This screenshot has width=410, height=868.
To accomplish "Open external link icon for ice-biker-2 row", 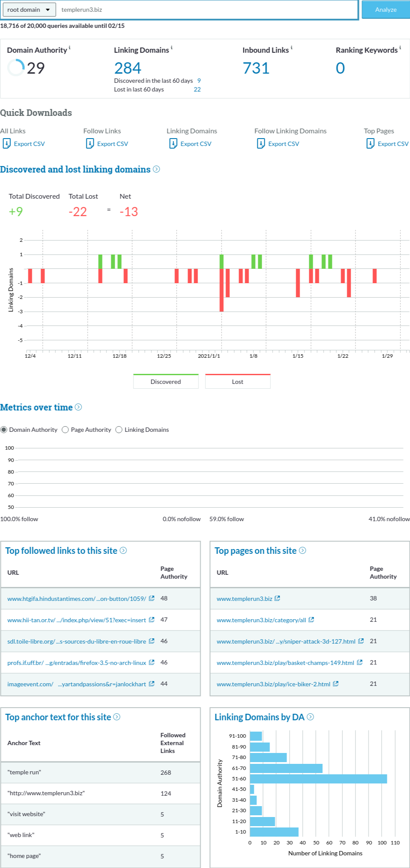I will pos(336,684).
